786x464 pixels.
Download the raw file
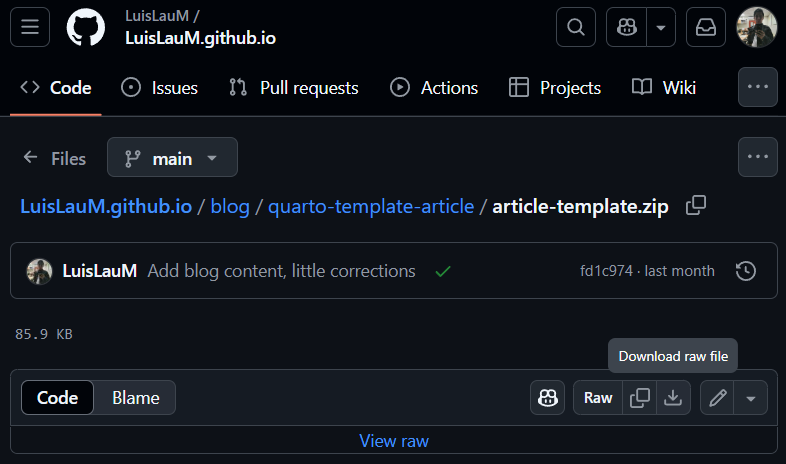pos(673,398)
